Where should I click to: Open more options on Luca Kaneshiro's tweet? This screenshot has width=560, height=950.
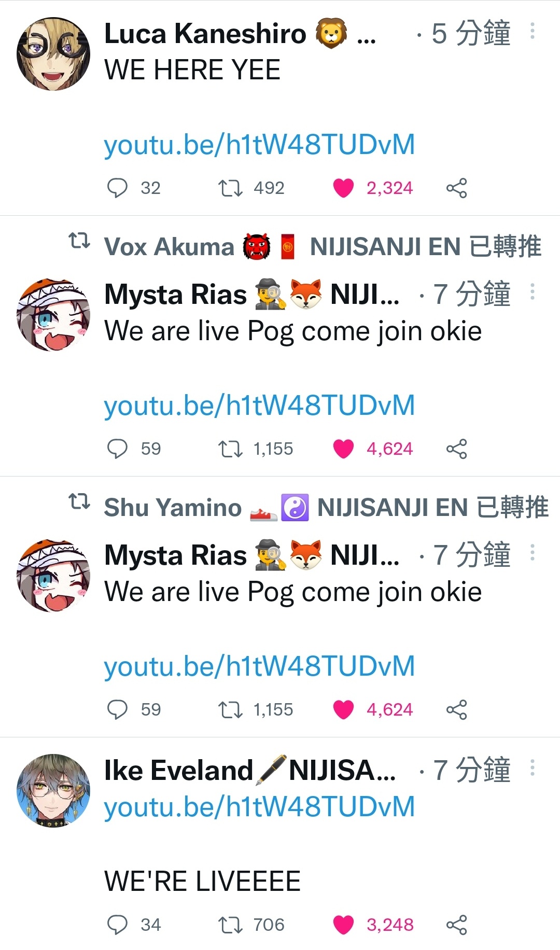tap(533, 31)
